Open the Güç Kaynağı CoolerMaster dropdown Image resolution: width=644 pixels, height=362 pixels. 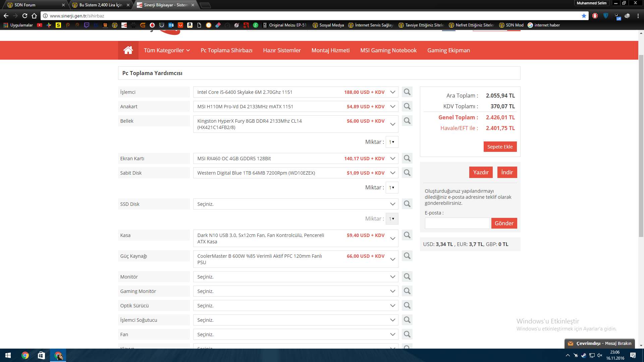pos(296,259)
